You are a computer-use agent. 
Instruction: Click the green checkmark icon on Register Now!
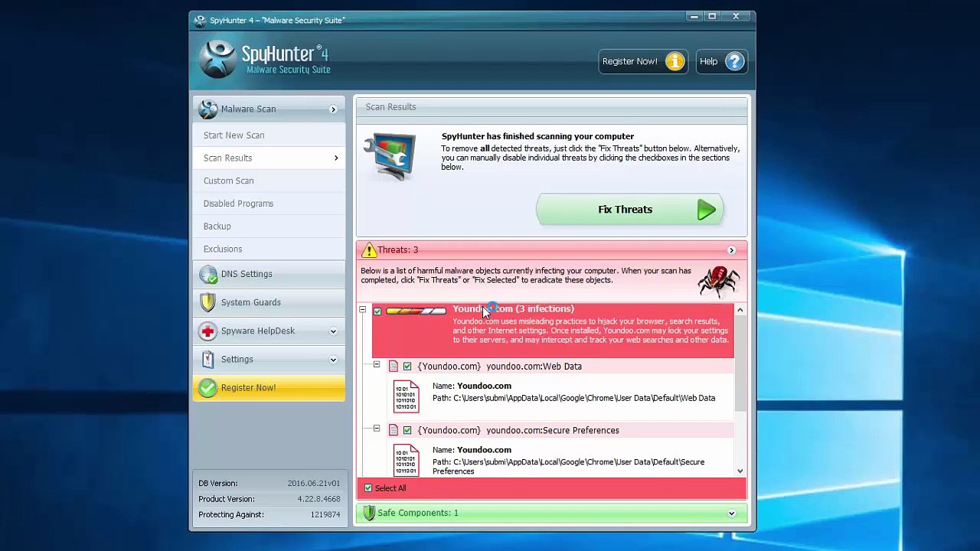tap(207, 388)
